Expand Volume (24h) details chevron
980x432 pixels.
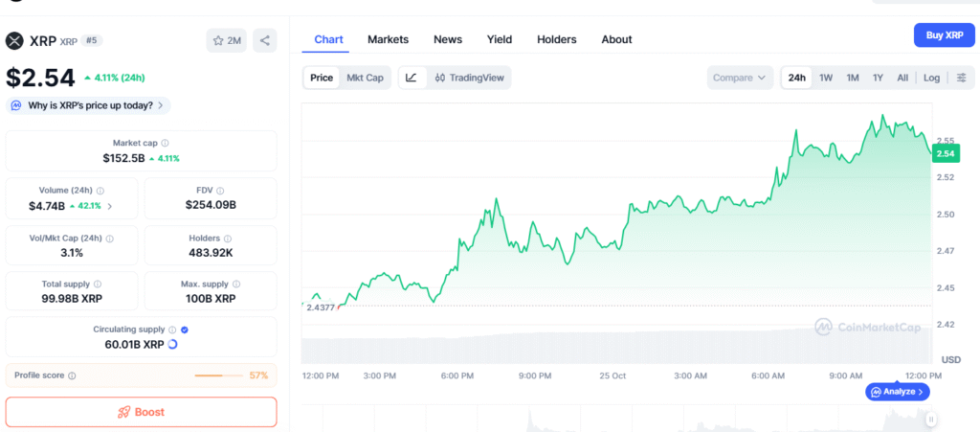point(109,206)
